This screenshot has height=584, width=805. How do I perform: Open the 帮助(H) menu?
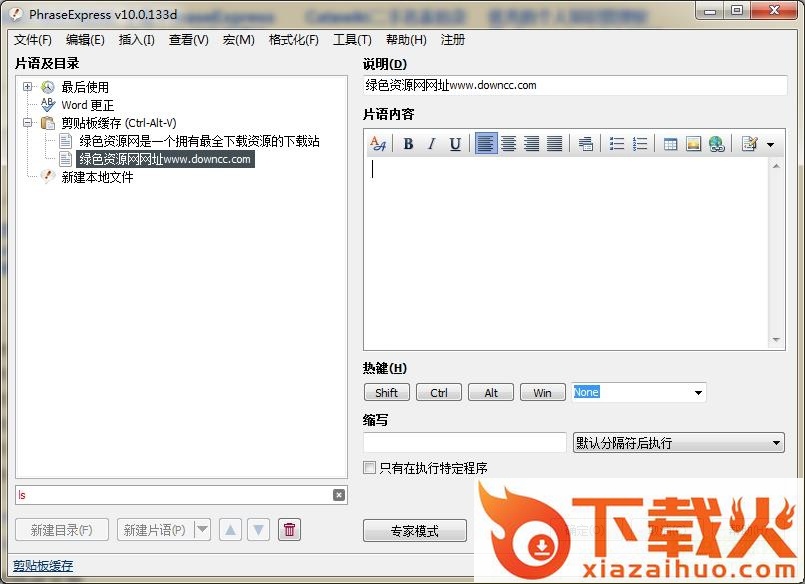406,40
